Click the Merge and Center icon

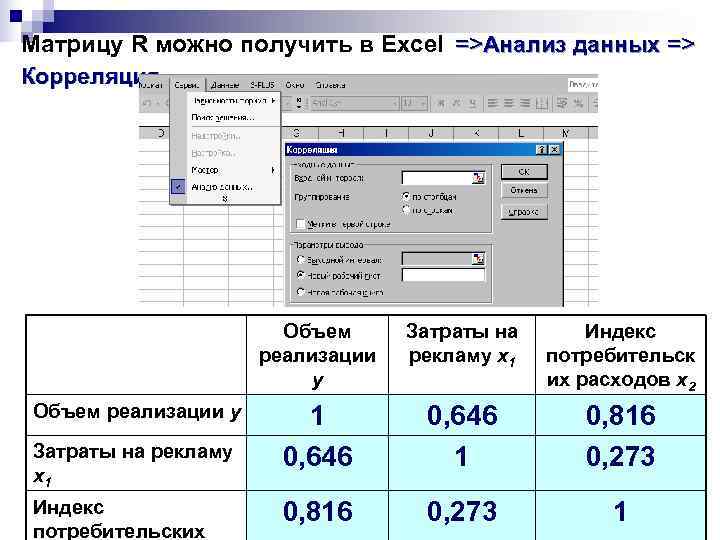542,103
